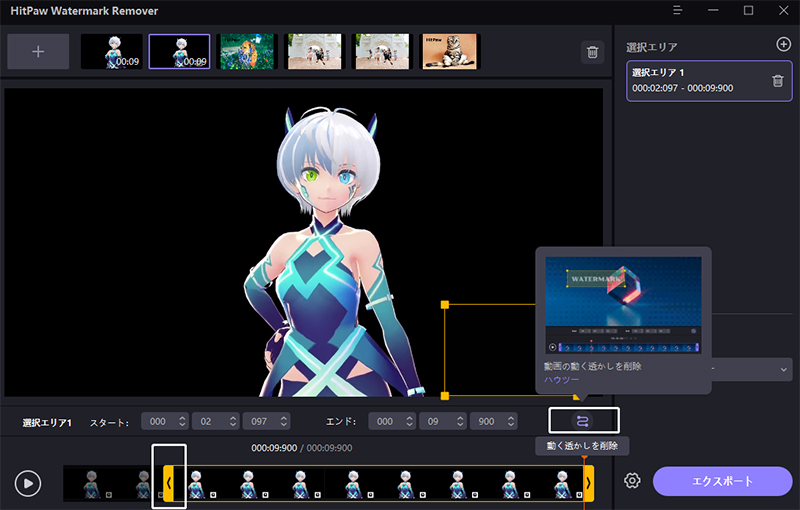Select the second highlighted anime video thumbnail
This screenshot has width=800, height=510.
(179, 52)
